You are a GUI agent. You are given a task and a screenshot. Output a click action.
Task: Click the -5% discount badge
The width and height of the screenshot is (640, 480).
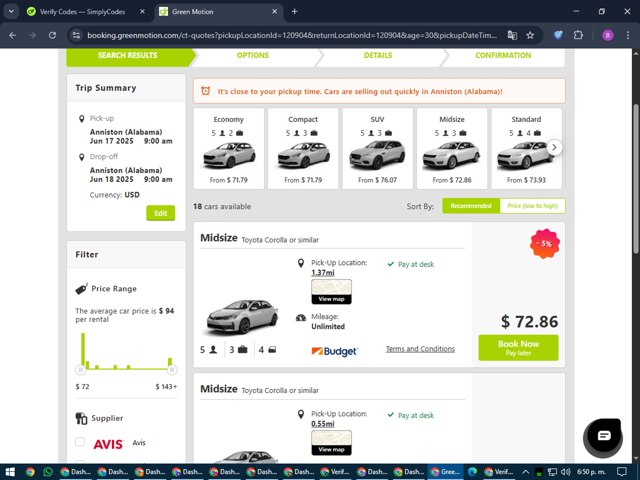tap(544, 244)
